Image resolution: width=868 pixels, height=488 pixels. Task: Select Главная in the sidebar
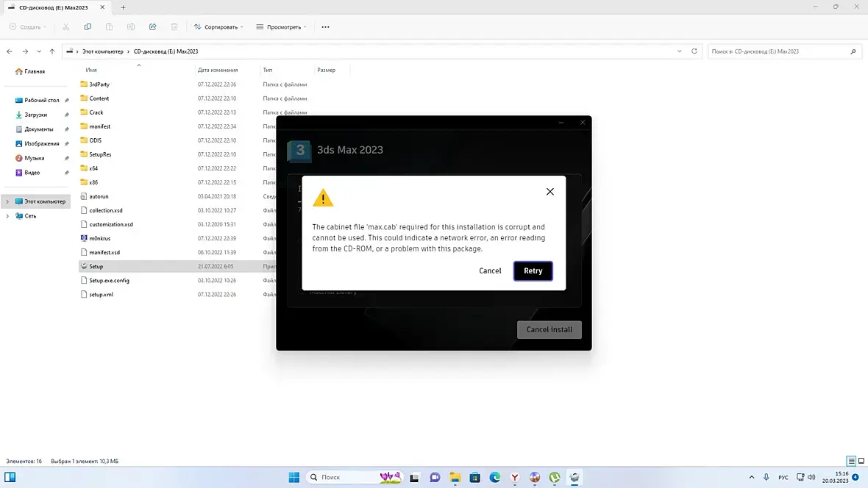pyautogui.click(x=30, y=71)
